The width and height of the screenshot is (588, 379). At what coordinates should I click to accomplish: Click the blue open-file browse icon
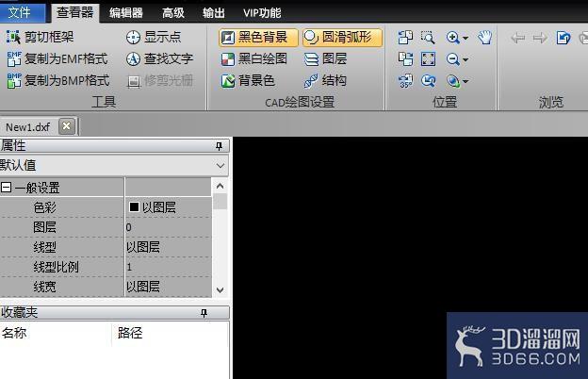click(x=563, y=38)
